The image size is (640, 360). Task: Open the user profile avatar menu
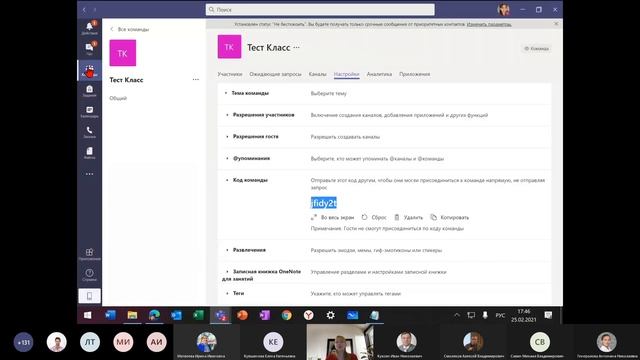point(504,9)
